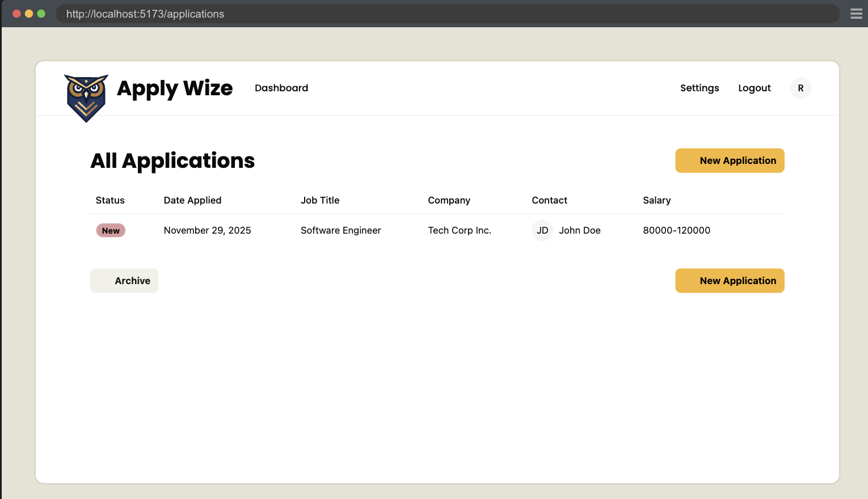Sort by the Status column header
Screen dimensions: 868x499
click(x=109, y=200)
